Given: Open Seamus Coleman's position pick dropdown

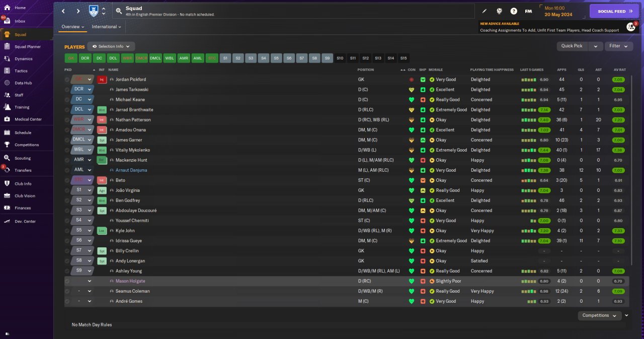Looking at the screenshot, I should click(83, 291).
